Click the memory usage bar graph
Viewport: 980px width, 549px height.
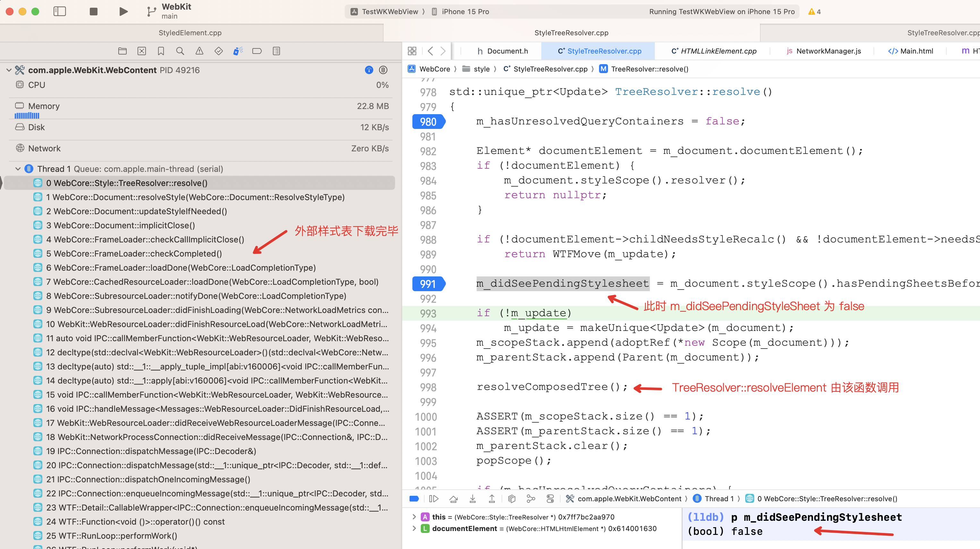tap(27, 116)
